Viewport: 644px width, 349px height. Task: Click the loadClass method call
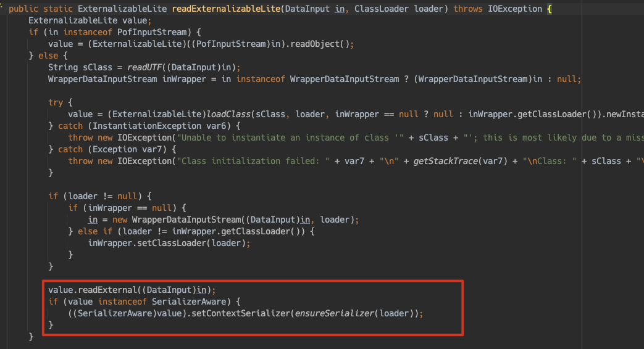pos(228,114)
